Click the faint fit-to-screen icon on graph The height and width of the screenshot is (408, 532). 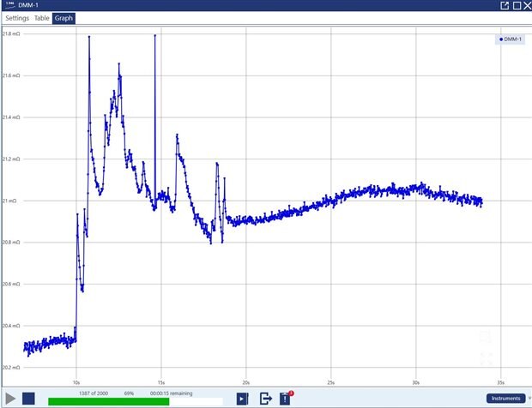pyautogui.click(x=486, y=358)
